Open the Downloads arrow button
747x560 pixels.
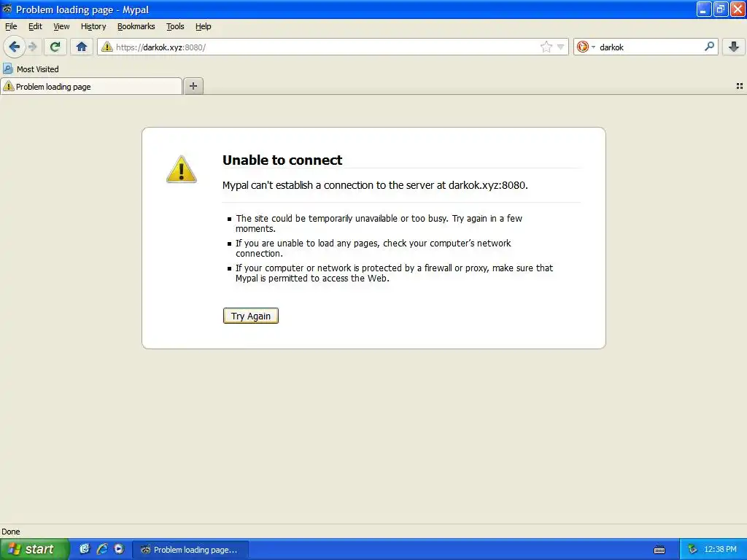(x=734, y=47)
